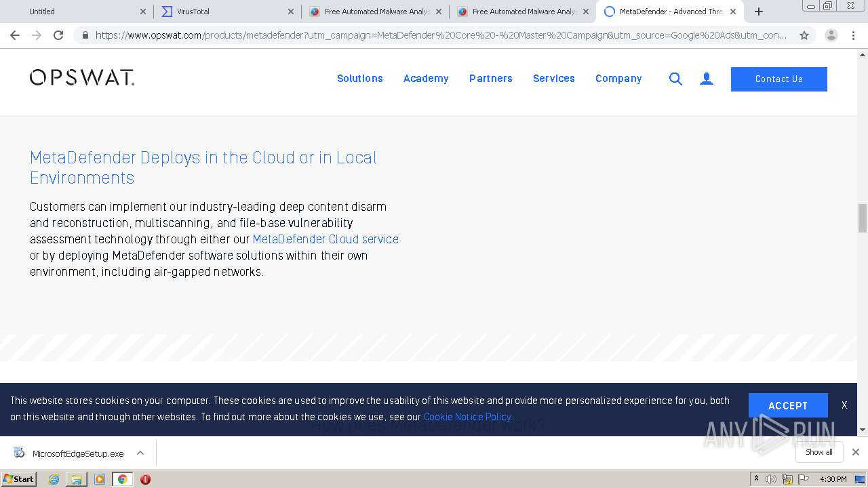Dismiss the cookie banner with X
868x488 pixels.
[844, 405]
